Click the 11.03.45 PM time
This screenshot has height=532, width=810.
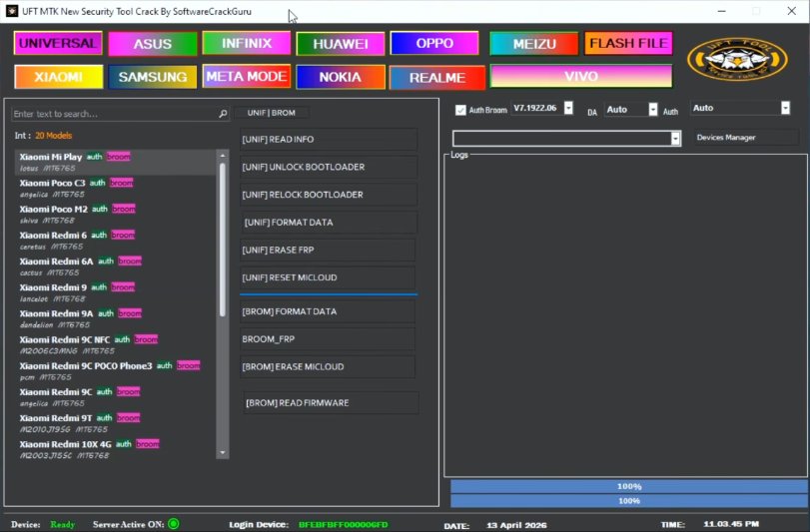[731, 524]
